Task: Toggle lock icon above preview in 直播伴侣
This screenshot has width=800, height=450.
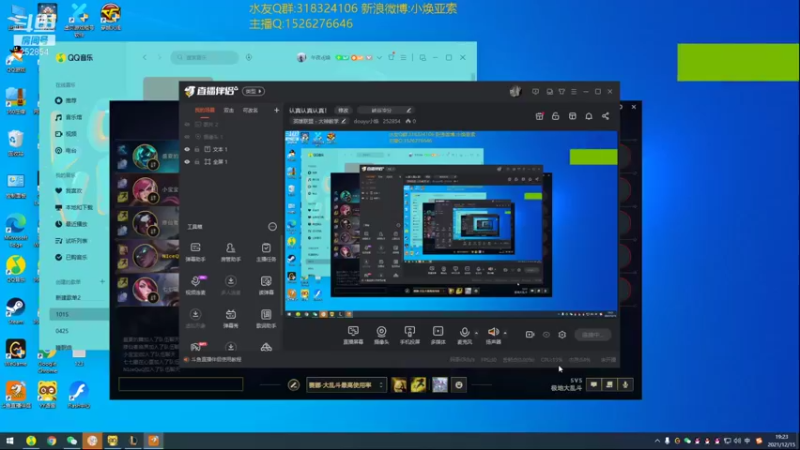Action: click(x=556, y=116)
